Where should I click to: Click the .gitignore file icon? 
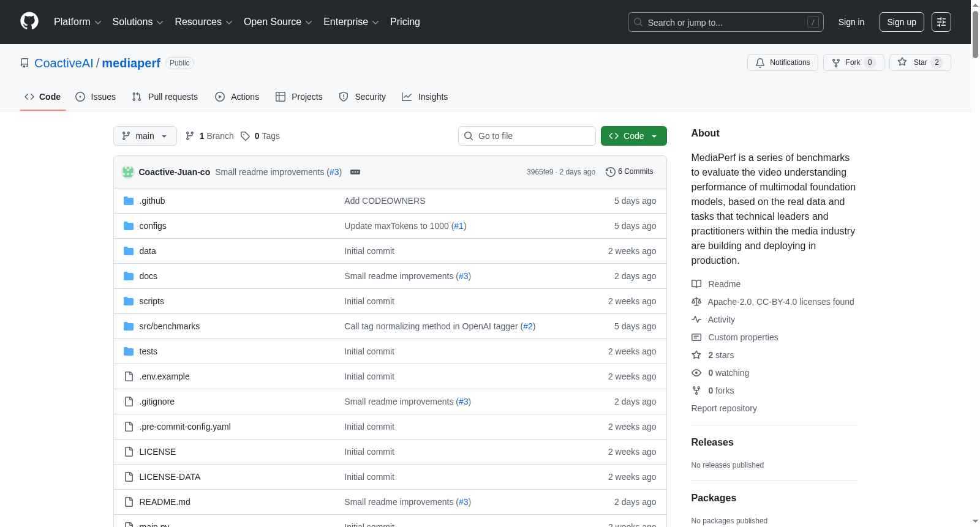coord(129,402)
